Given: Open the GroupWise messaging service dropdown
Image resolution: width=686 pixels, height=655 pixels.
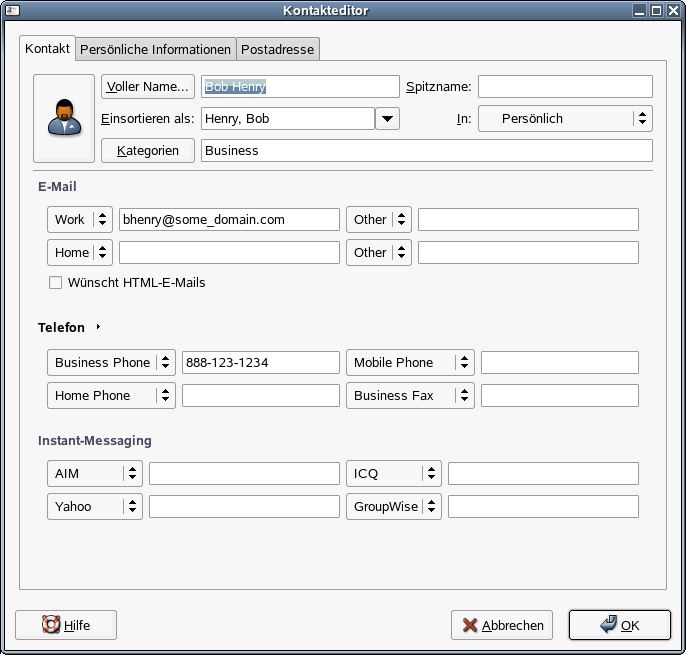Looking at the screenshot, I should (x=394, y=507).
